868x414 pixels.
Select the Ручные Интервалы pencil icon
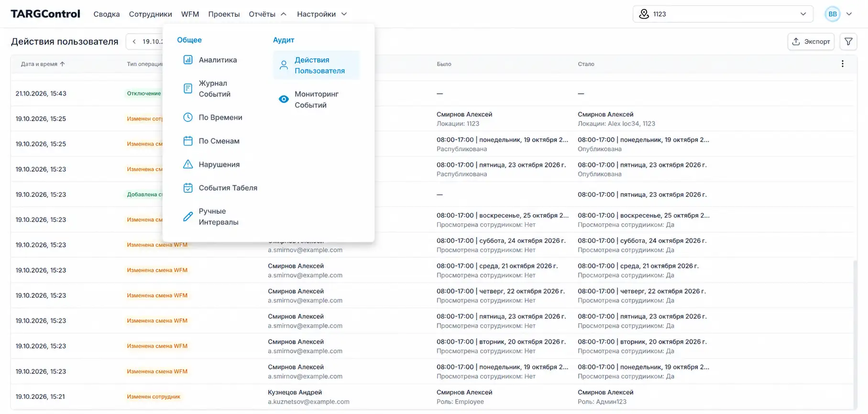coord(188,217)
